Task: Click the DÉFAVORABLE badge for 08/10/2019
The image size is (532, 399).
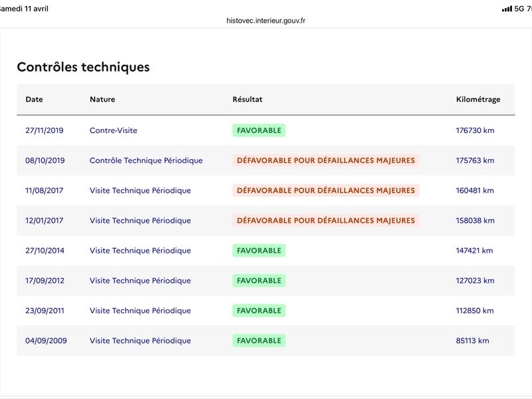Action: (x=326, y=160)
